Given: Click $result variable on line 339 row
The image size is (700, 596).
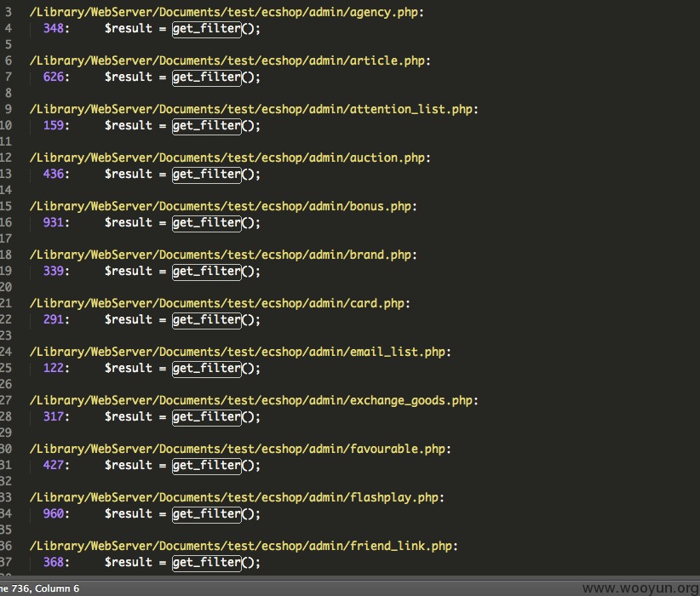Looking at the screenshot, I should coord(129,272).
